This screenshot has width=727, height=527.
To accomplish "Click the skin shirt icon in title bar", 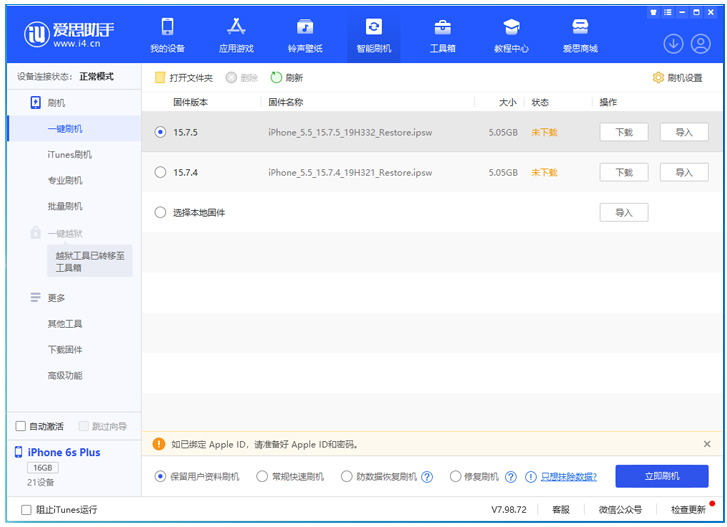I will 653,12.
